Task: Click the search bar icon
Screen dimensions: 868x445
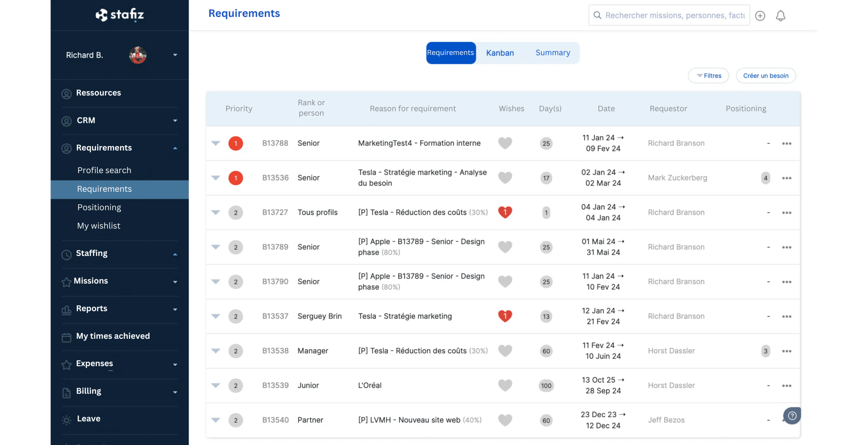Action: [x=597, y=16]
